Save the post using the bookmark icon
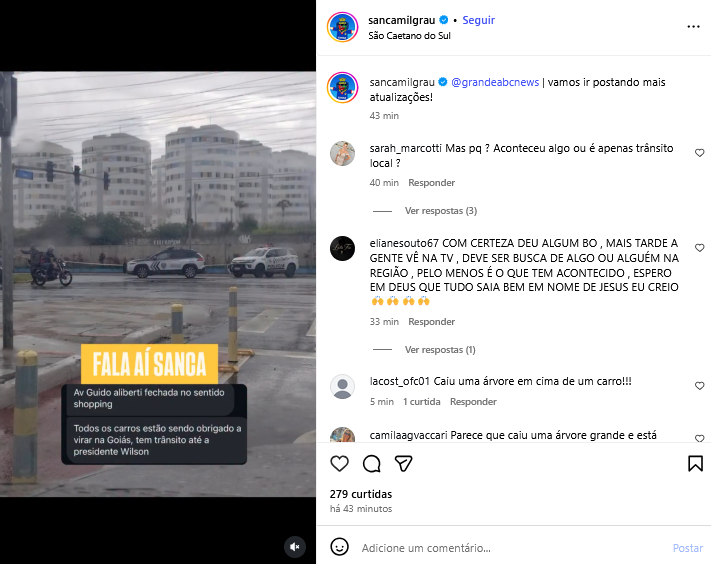 695,463
